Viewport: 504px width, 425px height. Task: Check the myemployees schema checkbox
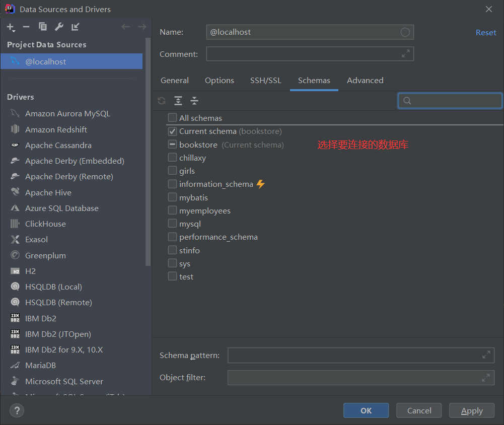pyautogui.click(x=172, y=210)
